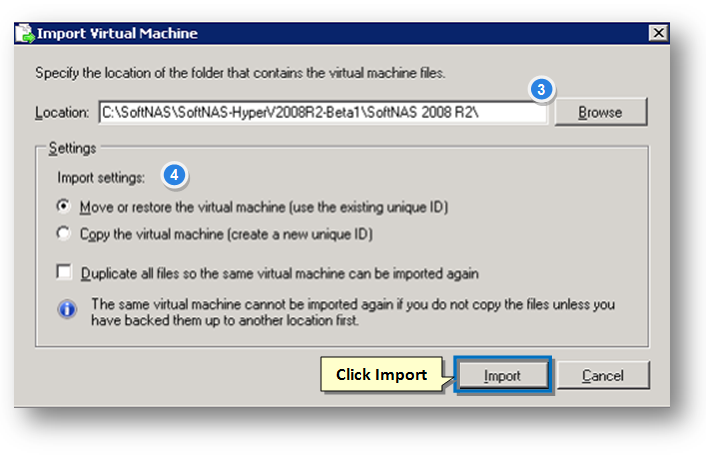Click the yellow 'Click Import' callout

(381, 375)
